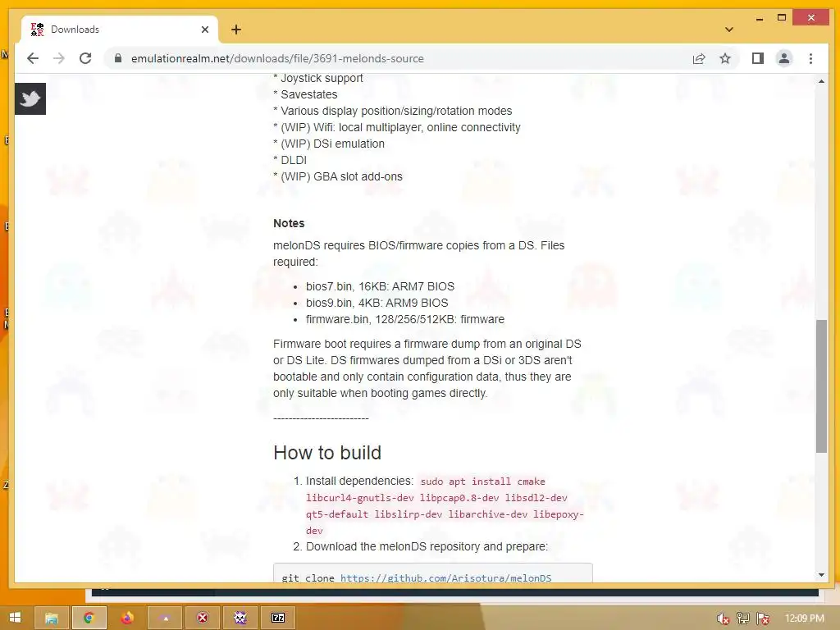Click the 12:09 PM system clock
Viewport: 840px width, 630px height.
[805, 619]
